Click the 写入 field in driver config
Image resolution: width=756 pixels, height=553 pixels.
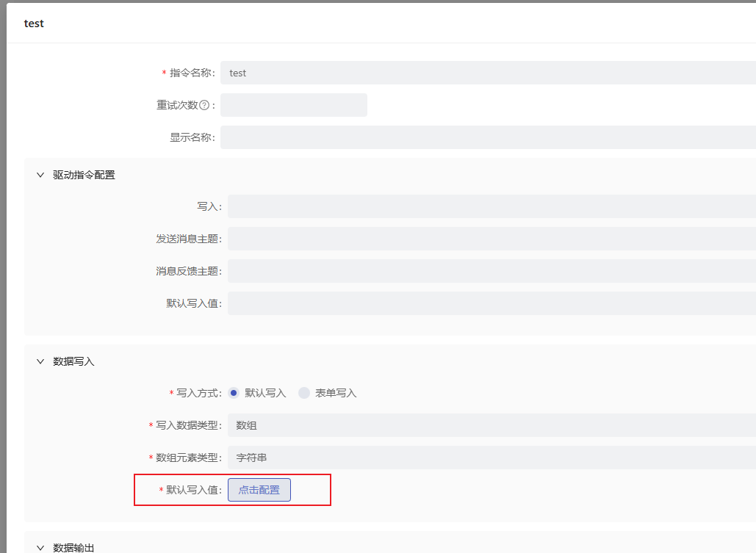click(x=492, y=206)
